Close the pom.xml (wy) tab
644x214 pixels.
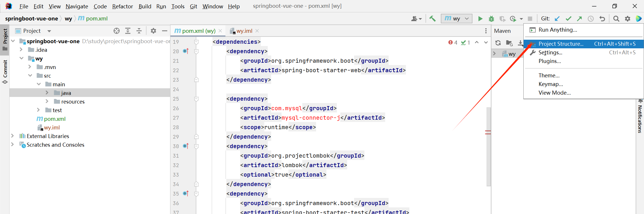(x=220, y=31)
